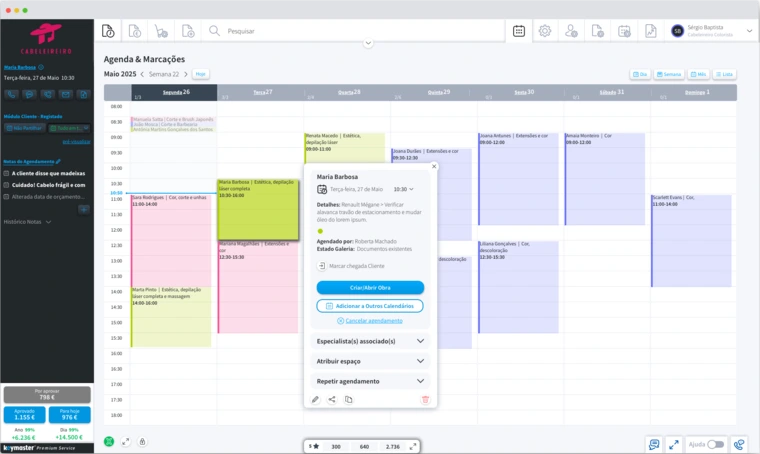The height and width of the screenshot is (454, 760).
Task: Open the calendar agenda icon in top toolbar
Action: [519, 31]
